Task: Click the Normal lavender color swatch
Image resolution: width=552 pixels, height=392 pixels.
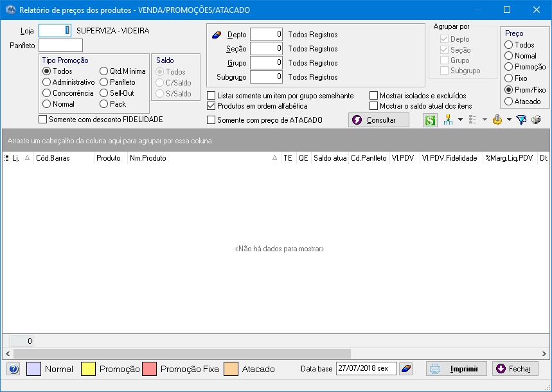Action: point(34,369)
